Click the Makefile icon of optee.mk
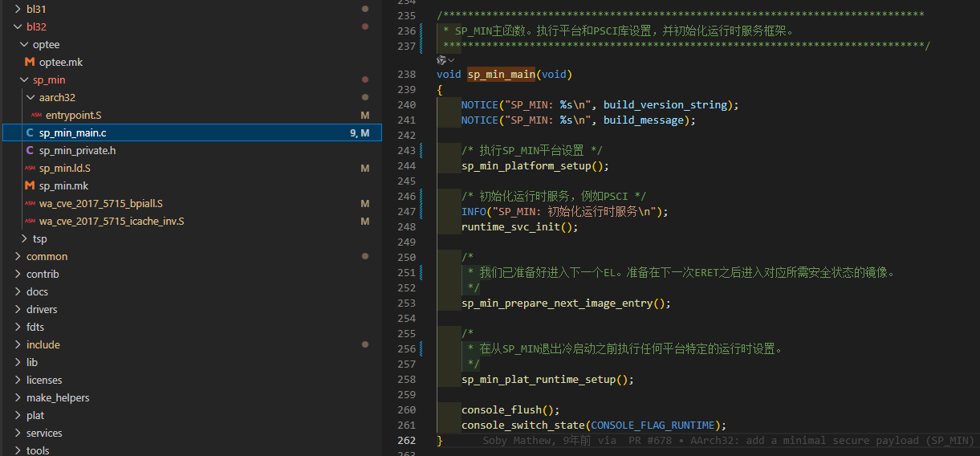980x456 pixels. coord(30,62)
